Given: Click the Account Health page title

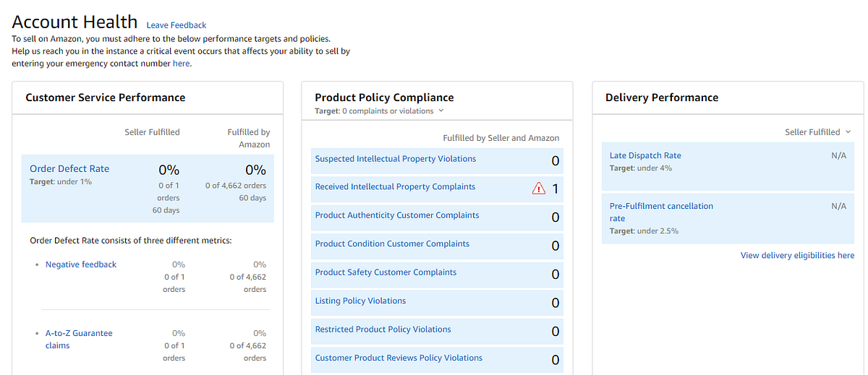Looking at the screenshot, I should pyautogui.click(x=75, y=22).
